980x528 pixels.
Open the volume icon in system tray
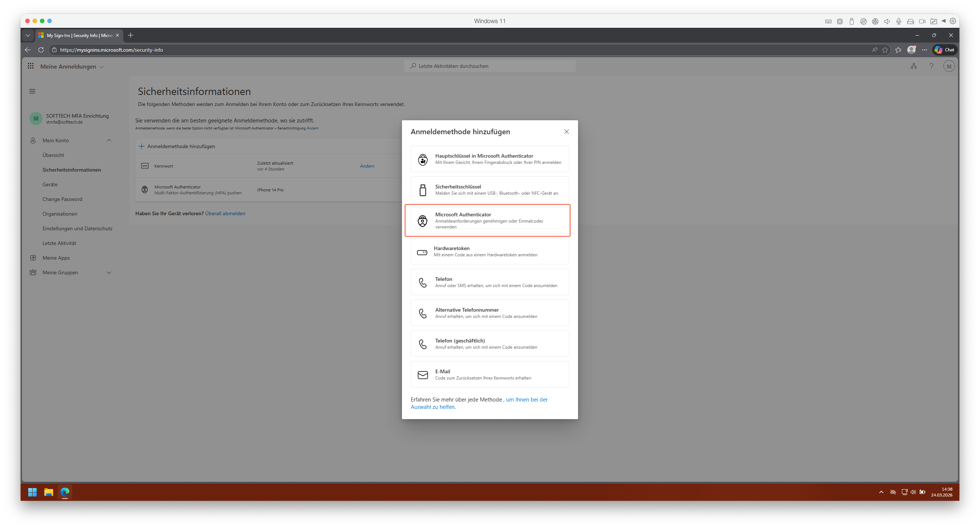pyautogui.click(x=913, y=492)
